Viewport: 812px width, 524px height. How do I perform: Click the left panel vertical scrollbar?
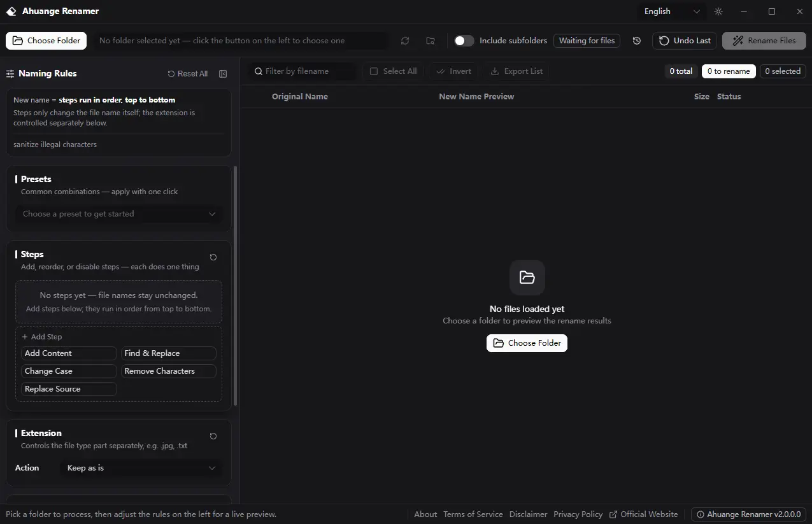pyautogui.click(x=236, y=286)
